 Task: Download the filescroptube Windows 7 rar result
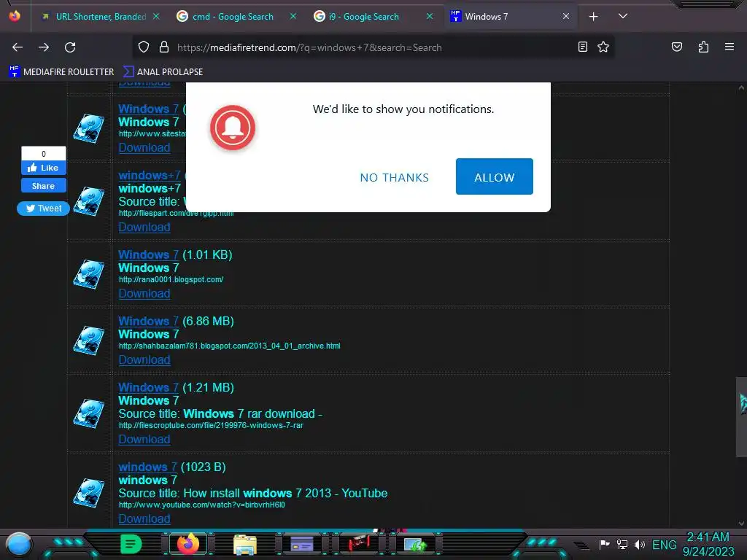(144, 439)
